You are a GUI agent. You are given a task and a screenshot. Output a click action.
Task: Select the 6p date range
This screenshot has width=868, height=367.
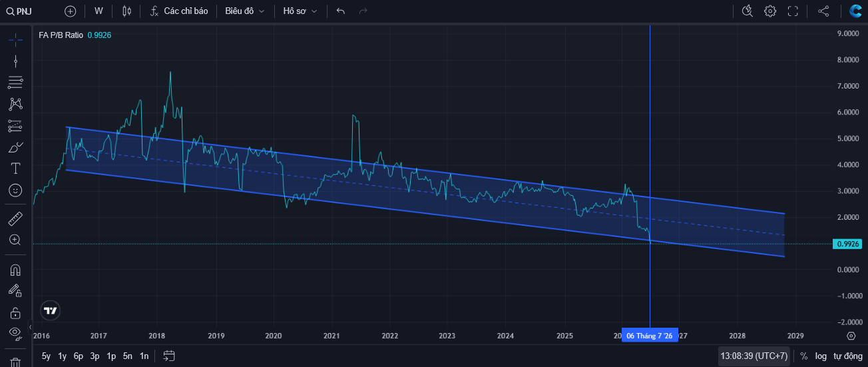point(79,356)
